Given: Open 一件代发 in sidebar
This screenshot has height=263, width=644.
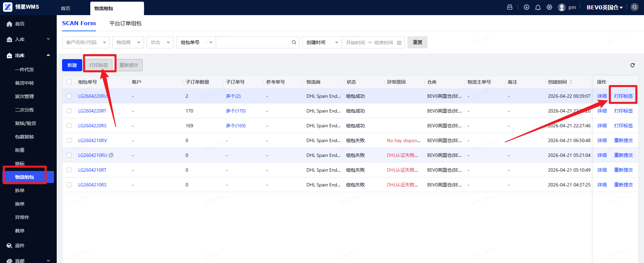Looking at the screenshot, I should tap(24, 70).
